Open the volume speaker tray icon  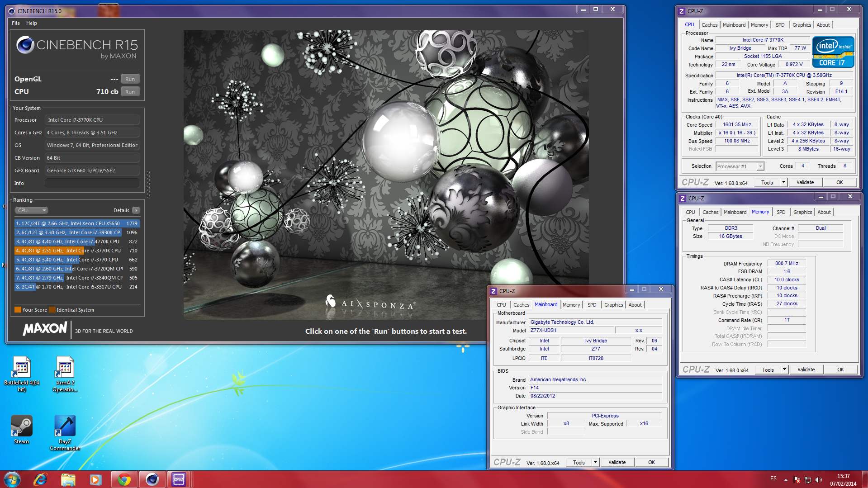point(819,480)
